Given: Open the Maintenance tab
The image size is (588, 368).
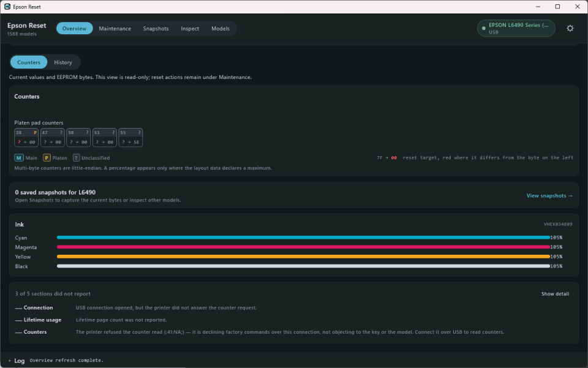Looking at the screenshot, I should tap(115, 29).
